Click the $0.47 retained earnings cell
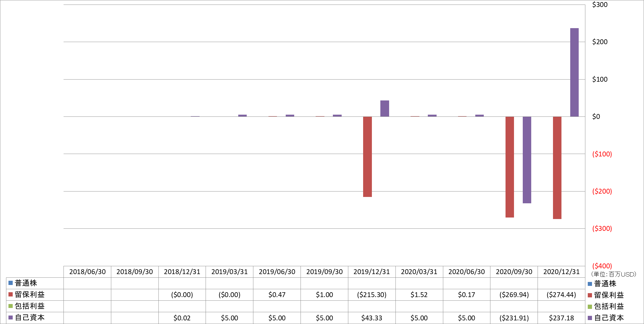The height and width of the screenshot is (324, 644). tap(277, 295)
